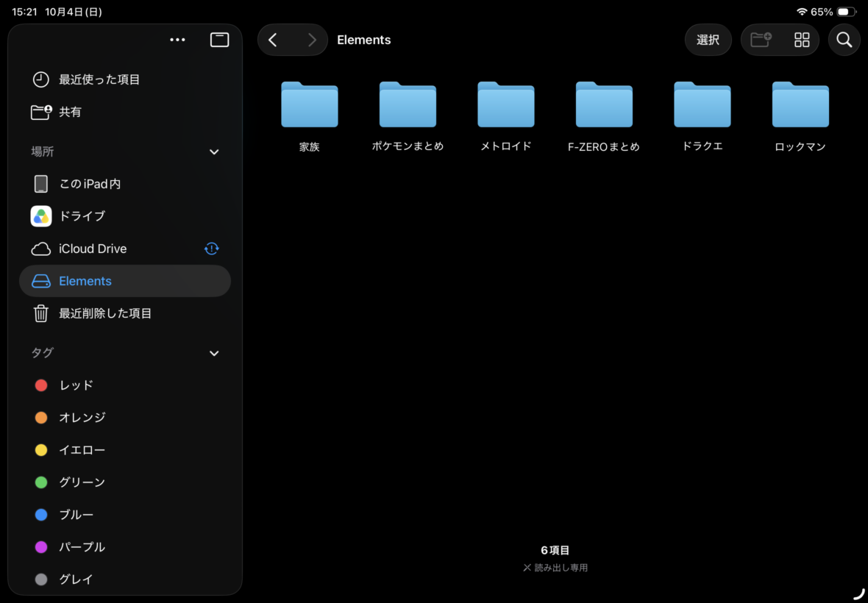Select このiPad内 location
Viewport: 868px width, 603px height.
click(x=125, y=184)
